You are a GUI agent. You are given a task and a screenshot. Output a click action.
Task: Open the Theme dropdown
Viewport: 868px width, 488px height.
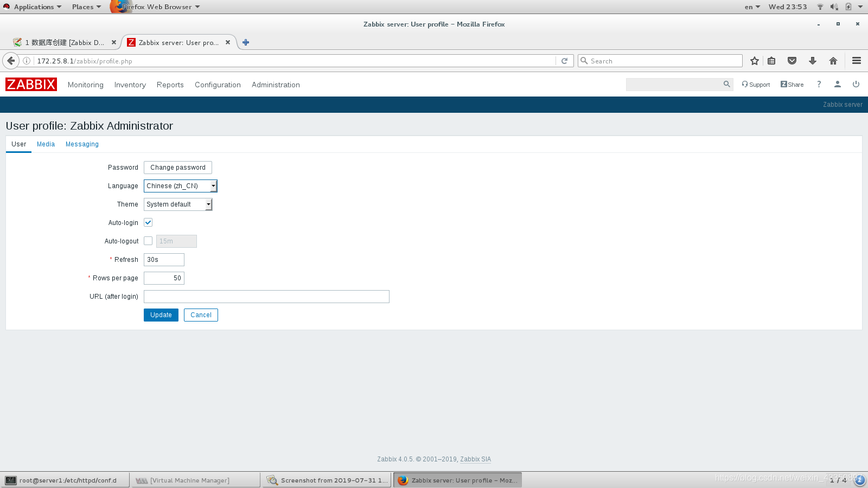point(178,204)
